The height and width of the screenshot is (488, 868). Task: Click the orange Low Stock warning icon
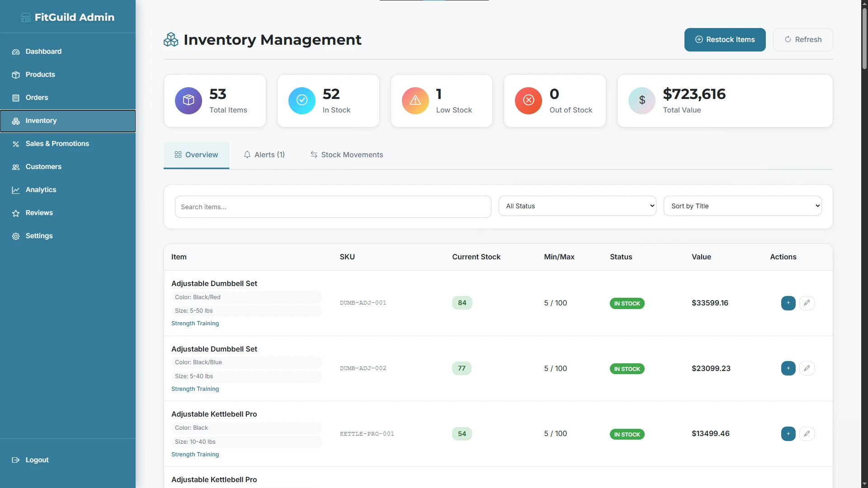pos(415,100)
